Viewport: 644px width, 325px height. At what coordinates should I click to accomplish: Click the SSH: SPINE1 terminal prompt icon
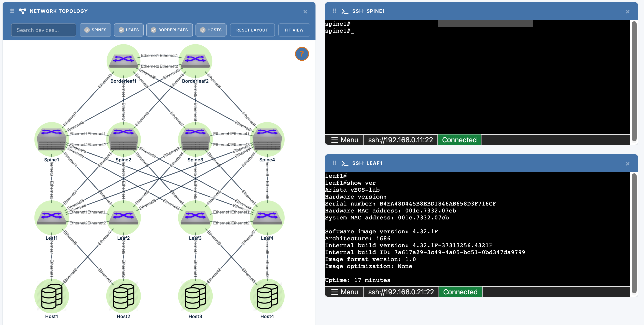point(345,11)
